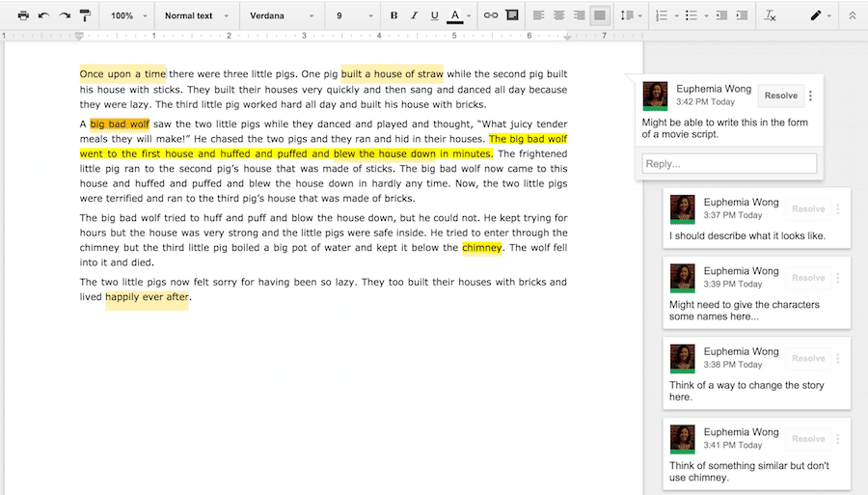This screenshot has height=495, width=868.
Task: Click the Redo arrow icon
Action: click(65, 15)
